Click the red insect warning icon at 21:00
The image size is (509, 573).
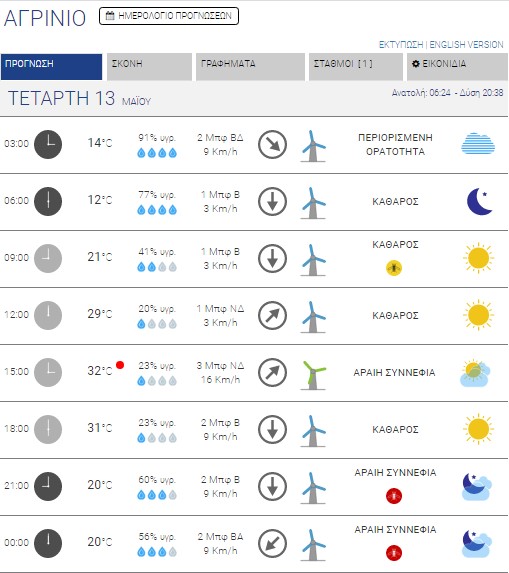[x=394, y=496]
